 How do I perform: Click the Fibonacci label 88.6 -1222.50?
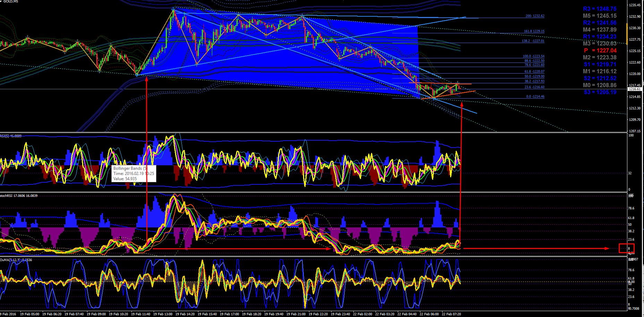(534, 61)
